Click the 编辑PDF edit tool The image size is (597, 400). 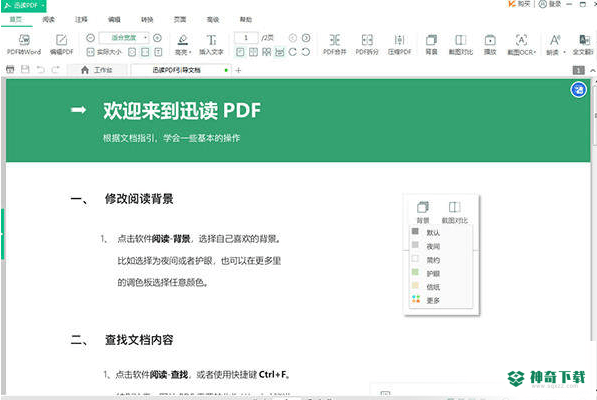pos(61,45)
